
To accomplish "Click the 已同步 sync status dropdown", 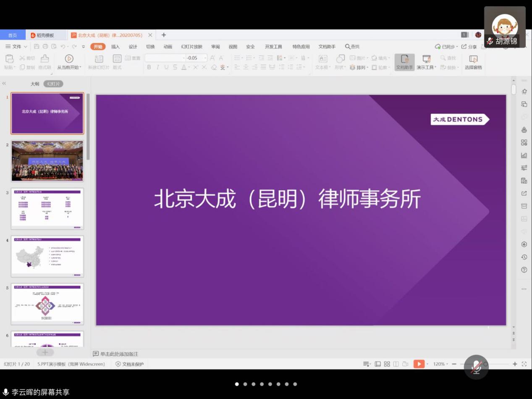I will [446, 47].
